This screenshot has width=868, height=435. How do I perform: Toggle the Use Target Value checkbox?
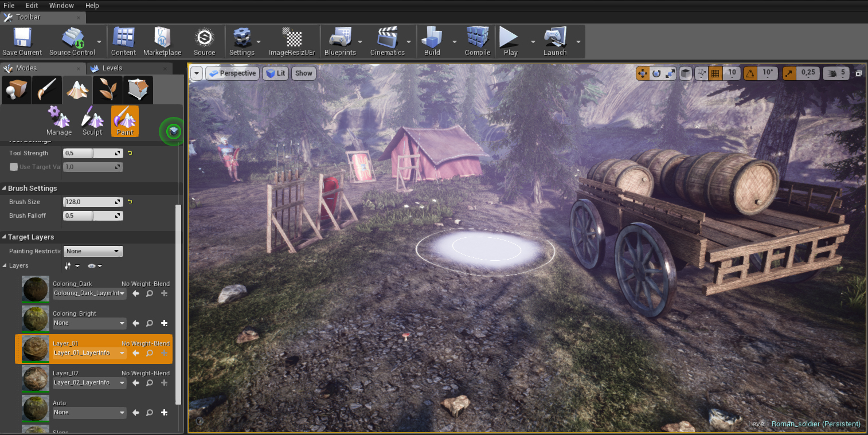pyautogui.click(x=14, y=167)
